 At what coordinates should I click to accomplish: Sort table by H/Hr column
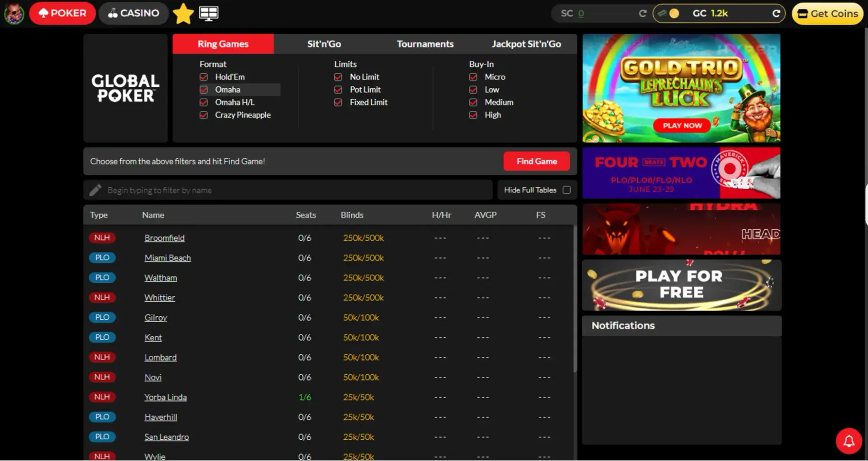pos(441,215)
